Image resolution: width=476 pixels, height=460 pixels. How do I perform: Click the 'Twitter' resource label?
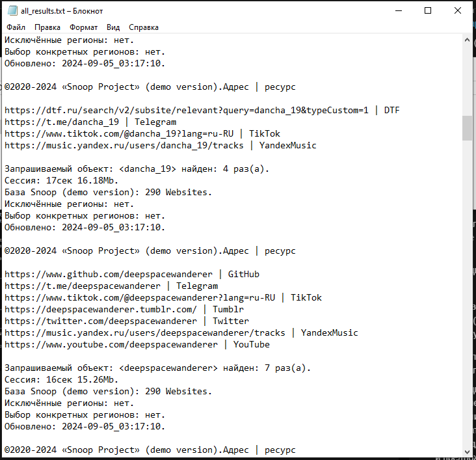tap(231, 321)
